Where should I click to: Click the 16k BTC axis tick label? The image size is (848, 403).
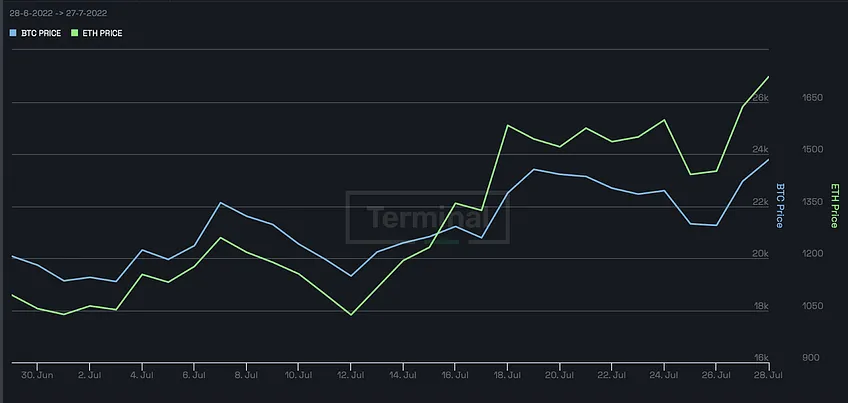pos(761,358)
